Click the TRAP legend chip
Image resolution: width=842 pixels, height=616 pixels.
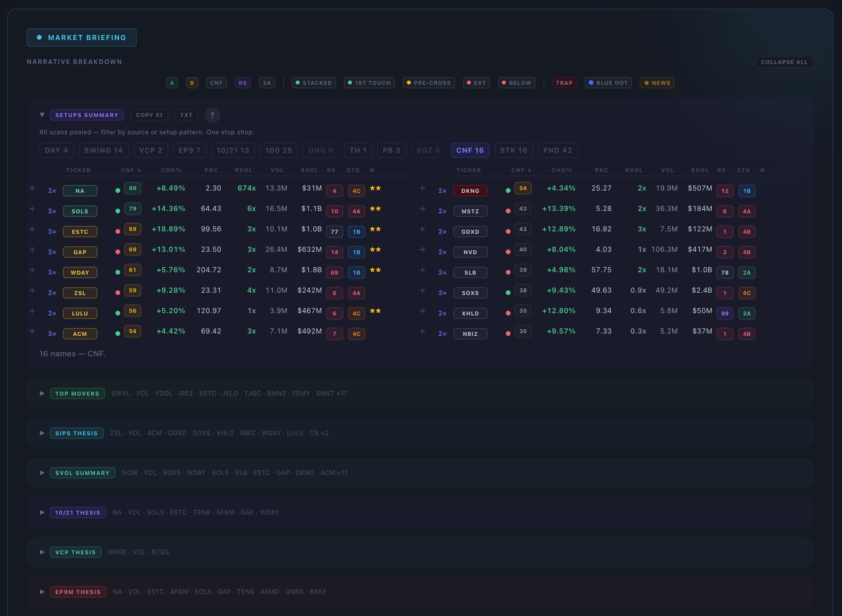(x=564, y=83)
